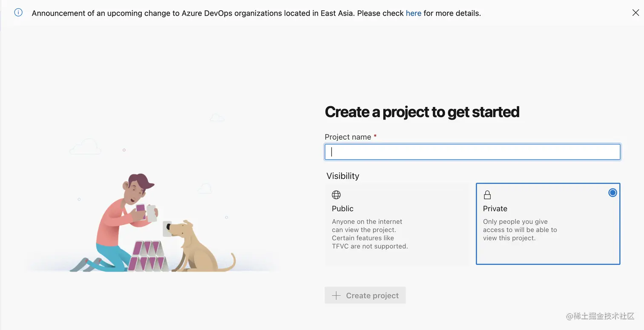Click the plus icon beside Create project
This screenshot has height=330, width=644.
click(336, 296)
